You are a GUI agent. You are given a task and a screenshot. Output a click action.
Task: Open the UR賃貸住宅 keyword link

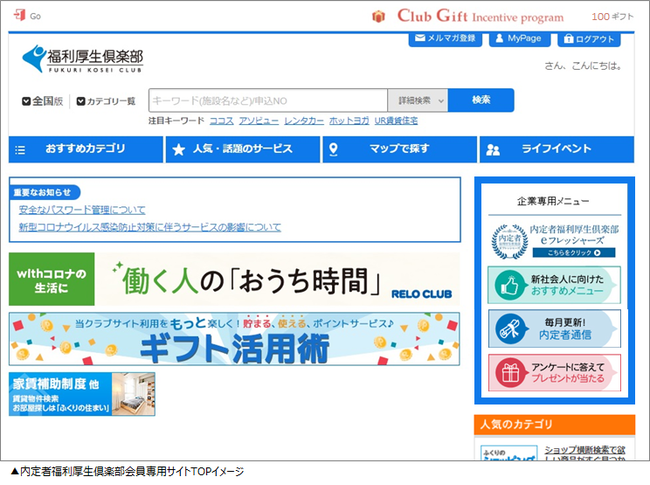pos(396,121)
